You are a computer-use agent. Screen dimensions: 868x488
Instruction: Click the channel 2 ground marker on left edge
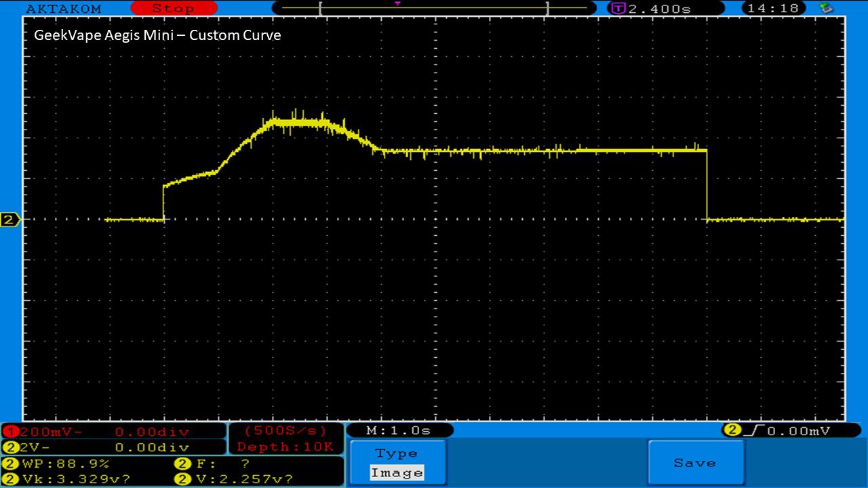[10, 220]
